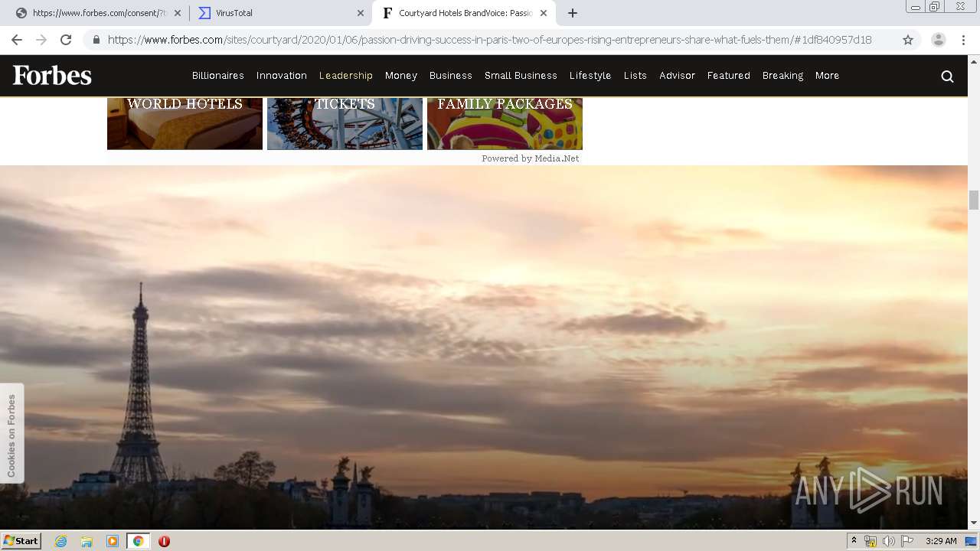This screenshot has height=551, width=980.
Task: Click the volume speaker tray icon
Action: click(x=888, y=541)
